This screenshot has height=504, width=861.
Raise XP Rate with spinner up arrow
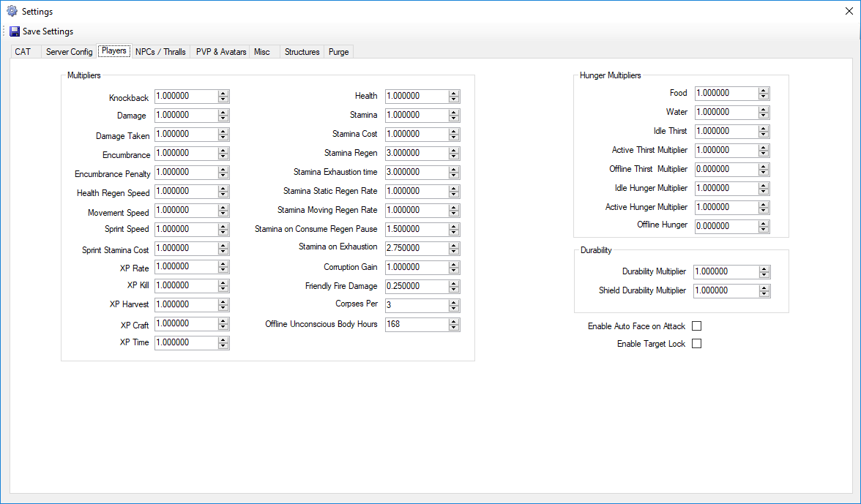point(223,264)
